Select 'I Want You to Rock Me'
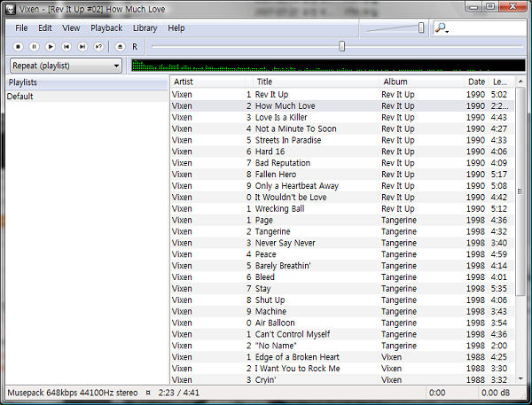 click(x=342, y=369)
